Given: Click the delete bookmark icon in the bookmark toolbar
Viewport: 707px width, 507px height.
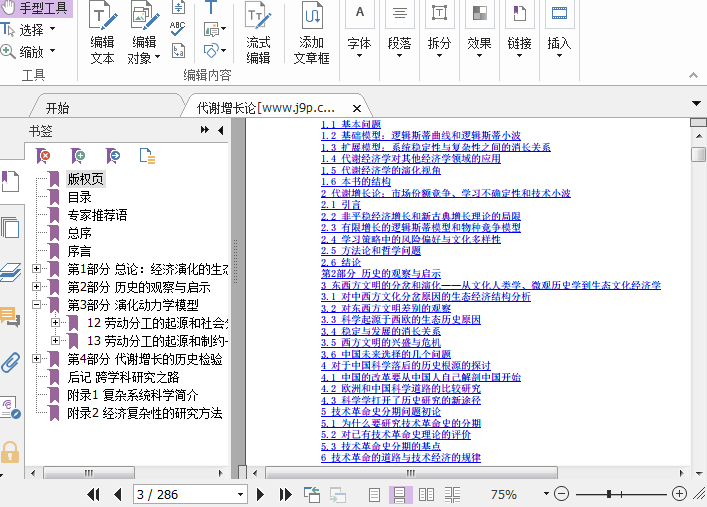Looking at the screenshot, I should pos(43,155).
